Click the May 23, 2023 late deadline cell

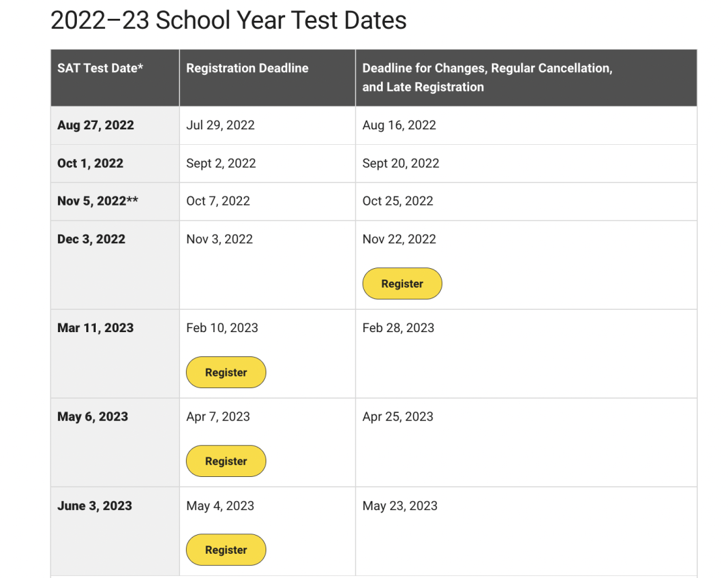[x=526, y=531]
